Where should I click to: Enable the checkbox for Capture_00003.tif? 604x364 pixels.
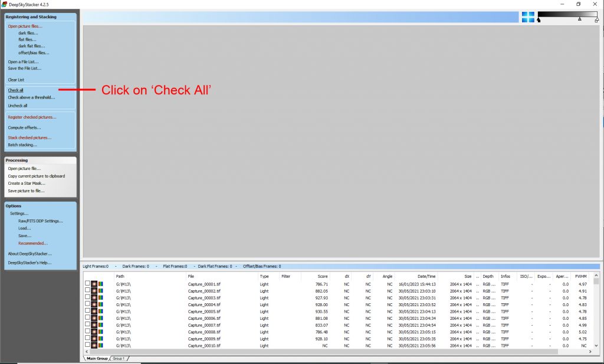coord(87,297)
